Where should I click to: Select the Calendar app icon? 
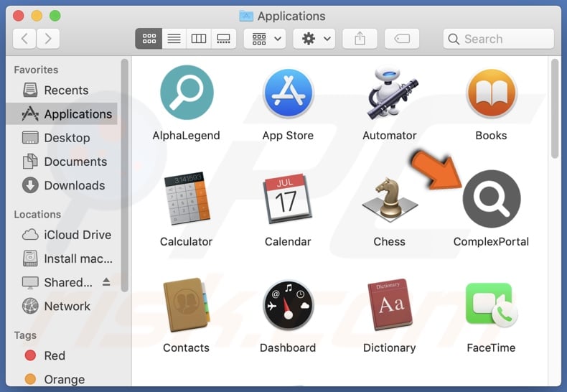click(289, 198)
